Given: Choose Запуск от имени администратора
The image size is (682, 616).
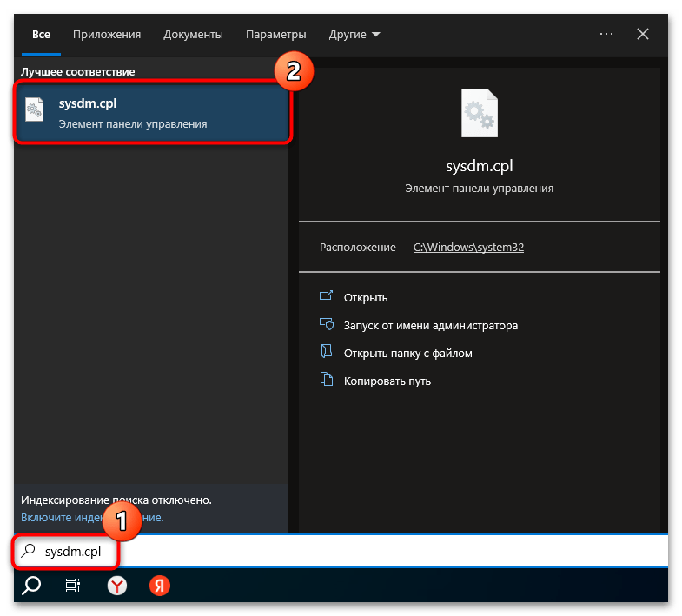Looking at the screenshot, I should point(431,326).
